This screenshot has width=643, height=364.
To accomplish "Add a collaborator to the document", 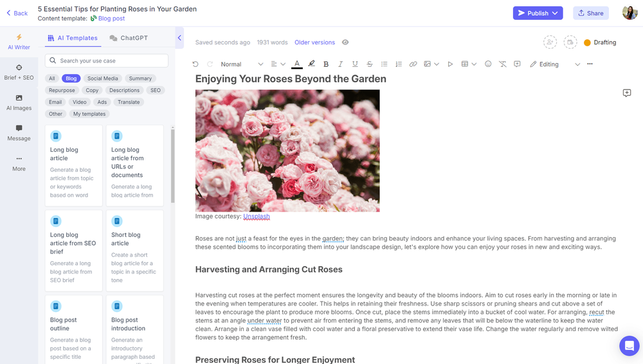I will (x=550, y=42).
